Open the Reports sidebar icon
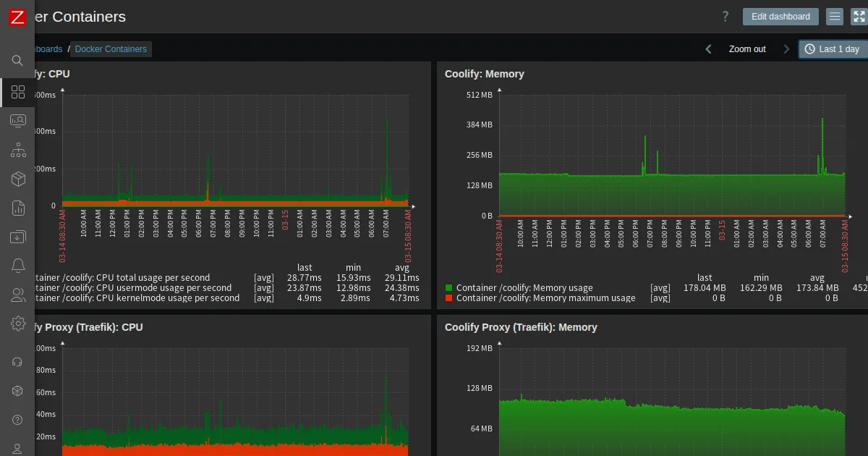Screen dimensions: 868x456 click(18, 208)
